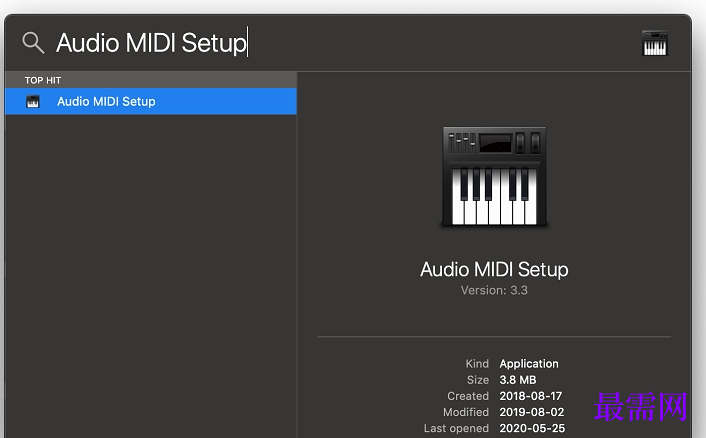The image size is (706, 438).
Task: Click the "TOP HIT" section header
Action: (43, 80)
